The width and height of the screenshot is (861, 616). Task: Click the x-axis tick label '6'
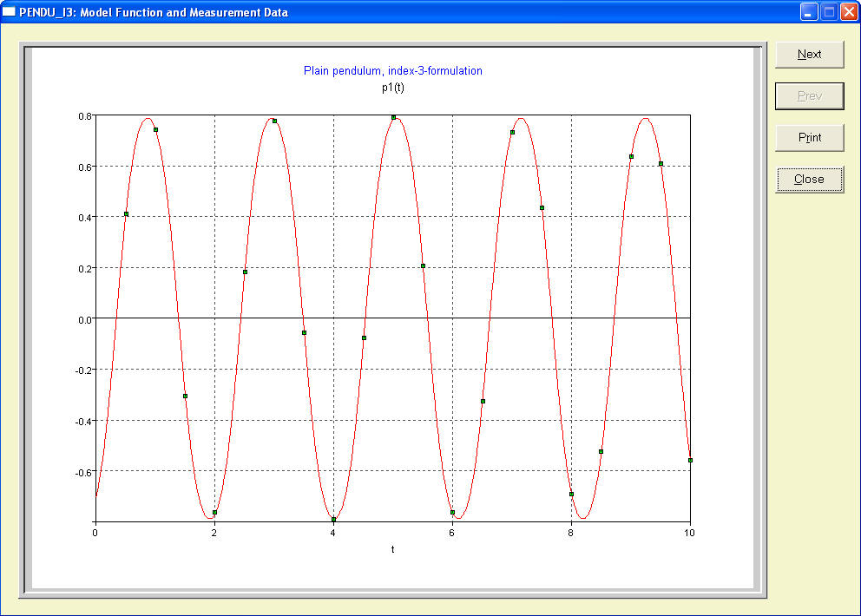[452, 533]
